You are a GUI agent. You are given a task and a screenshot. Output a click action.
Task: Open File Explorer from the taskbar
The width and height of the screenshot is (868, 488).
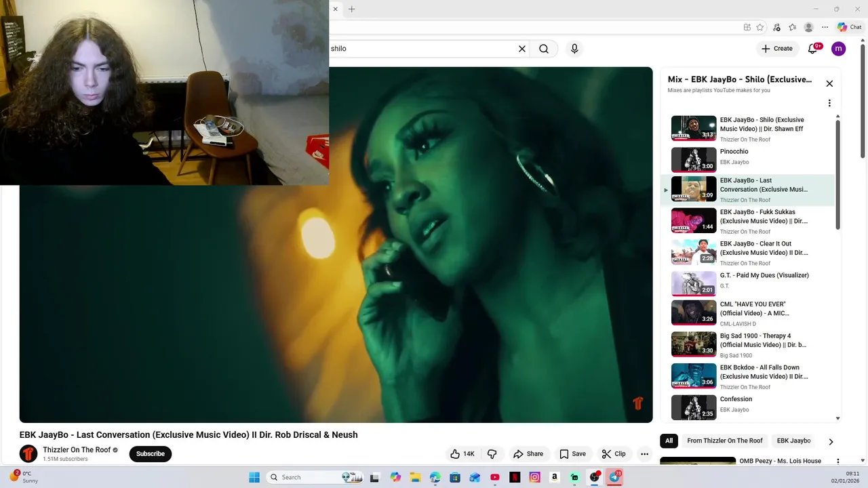tap(415, 477)
